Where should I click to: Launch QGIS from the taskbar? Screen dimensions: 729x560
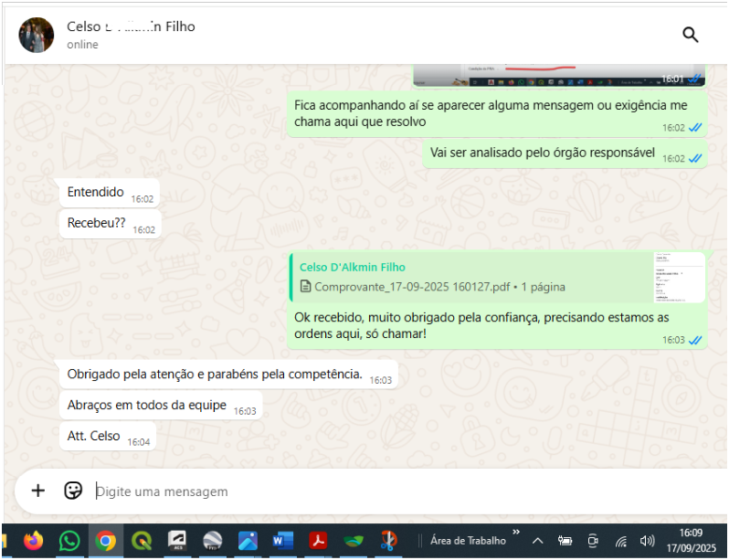pos(142,541)
